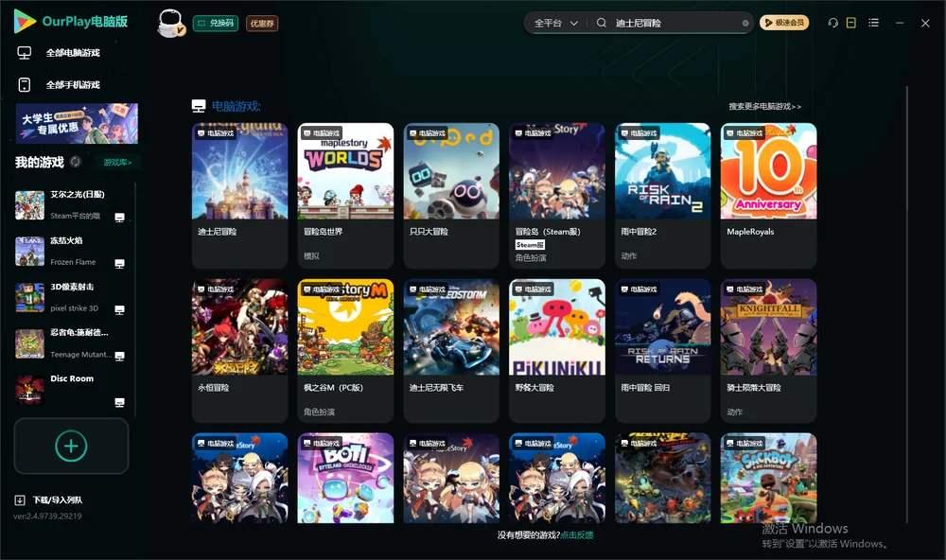Open the 野餐大冒险 game card
Screen dimensions: 946x560
point(557,351)
